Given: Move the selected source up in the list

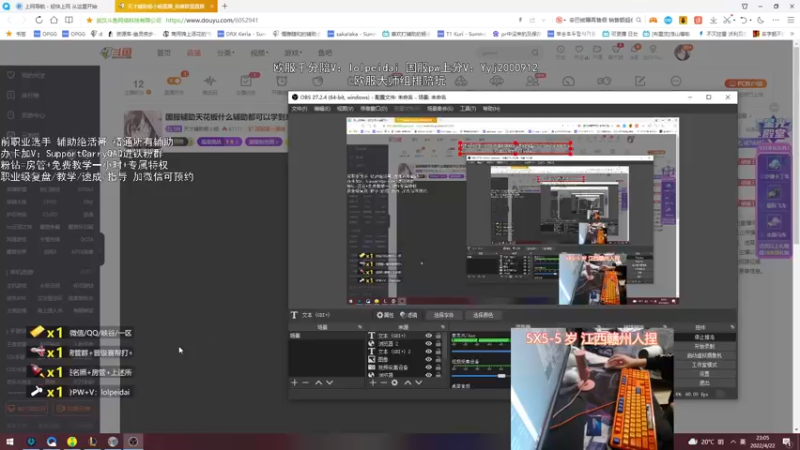Looking at the screenshot, I should click(x=407, y=382).
